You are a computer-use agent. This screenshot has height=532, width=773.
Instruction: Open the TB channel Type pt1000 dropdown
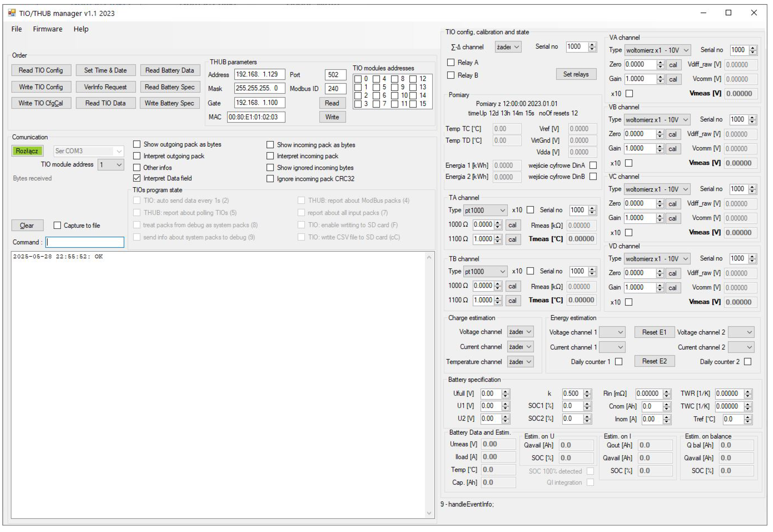(x=486, y=272)
